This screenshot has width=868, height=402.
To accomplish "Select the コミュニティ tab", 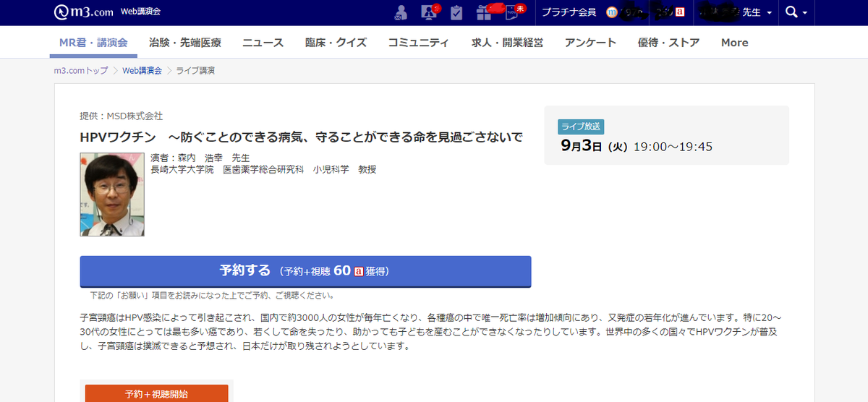I will pos(418,43).
